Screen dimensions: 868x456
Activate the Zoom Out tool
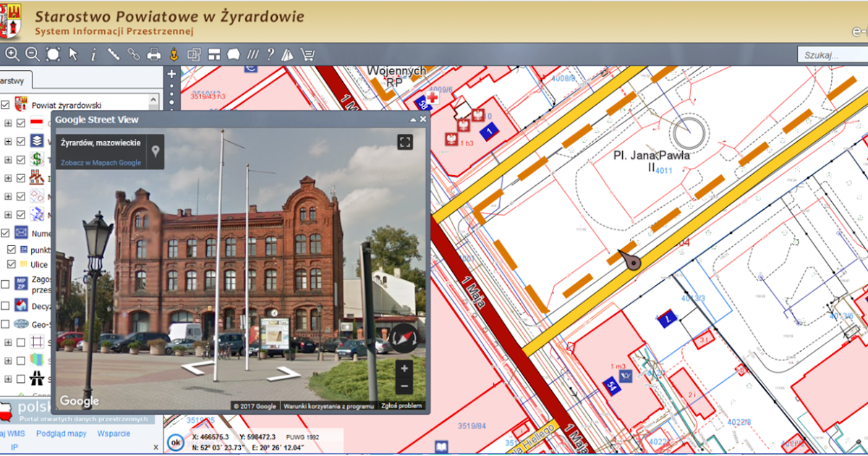pyautogui.click(x=32, y=54)
